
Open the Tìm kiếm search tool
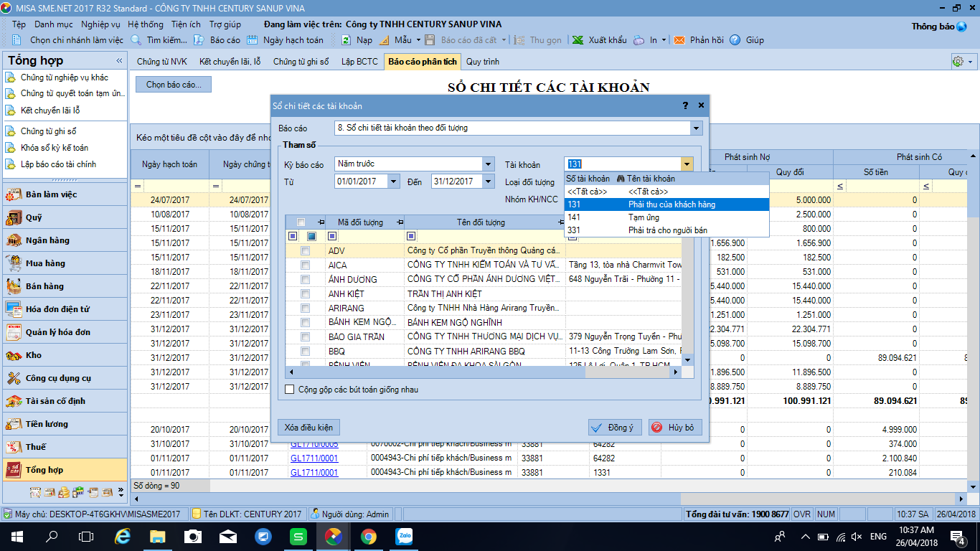coord(159,40)
